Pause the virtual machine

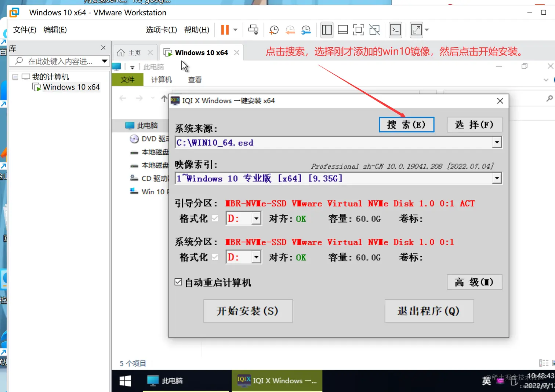pyautogui.click(x=225, y=30)
